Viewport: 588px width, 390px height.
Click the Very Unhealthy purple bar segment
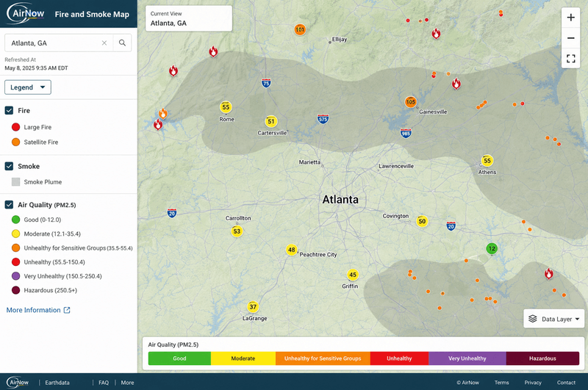tap(467, 358)
